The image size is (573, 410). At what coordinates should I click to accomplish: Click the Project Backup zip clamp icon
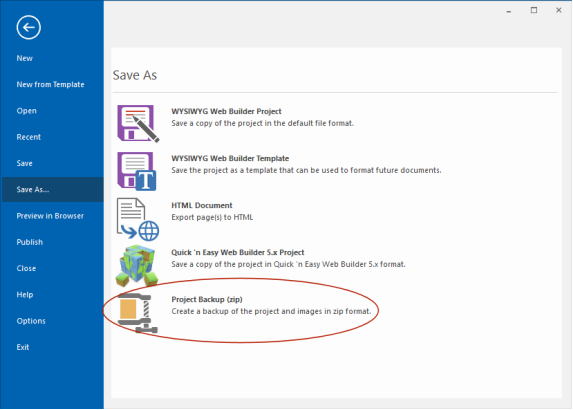coord(138,313)
